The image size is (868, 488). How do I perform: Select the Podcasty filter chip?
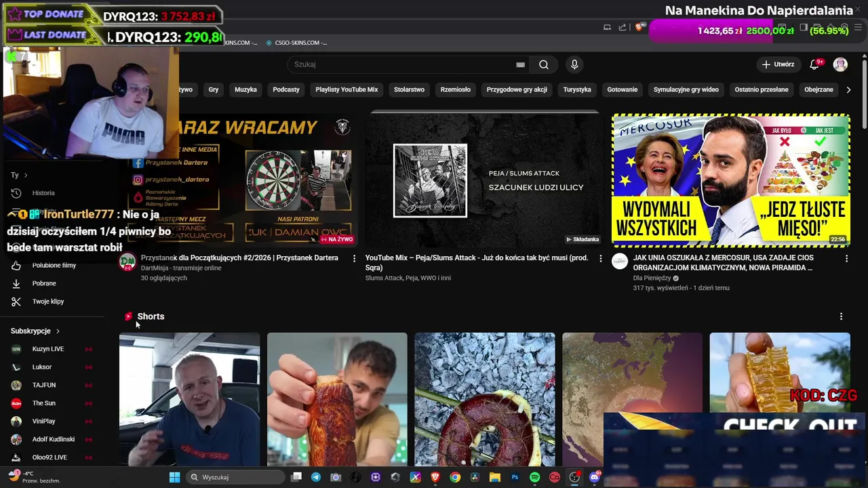coord(286,89)
